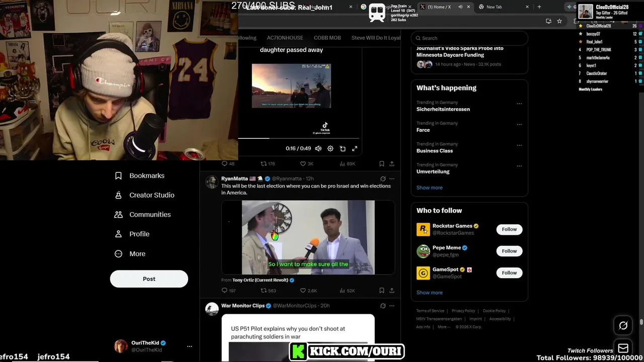Open floating Grok button
The height and width of the screenshot is (362, 644).
click(623, 326)
